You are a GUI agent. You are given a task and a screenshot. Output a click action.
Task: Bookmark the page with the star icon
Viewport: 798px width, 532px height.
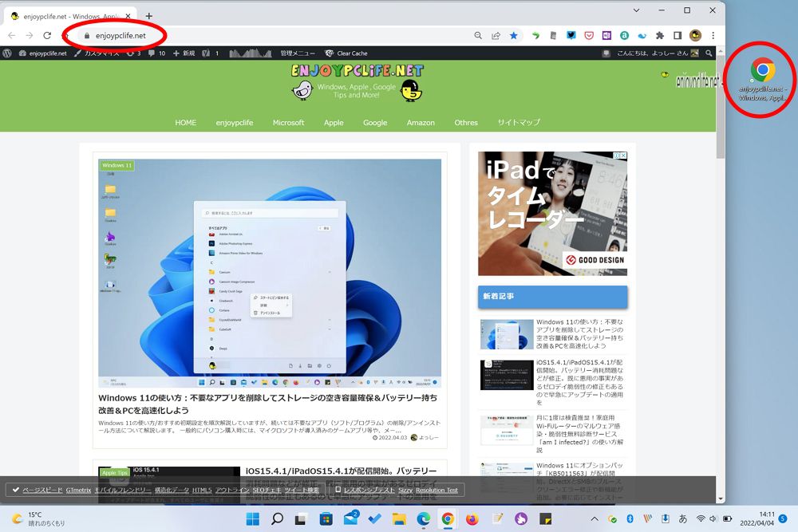[514, 35]
